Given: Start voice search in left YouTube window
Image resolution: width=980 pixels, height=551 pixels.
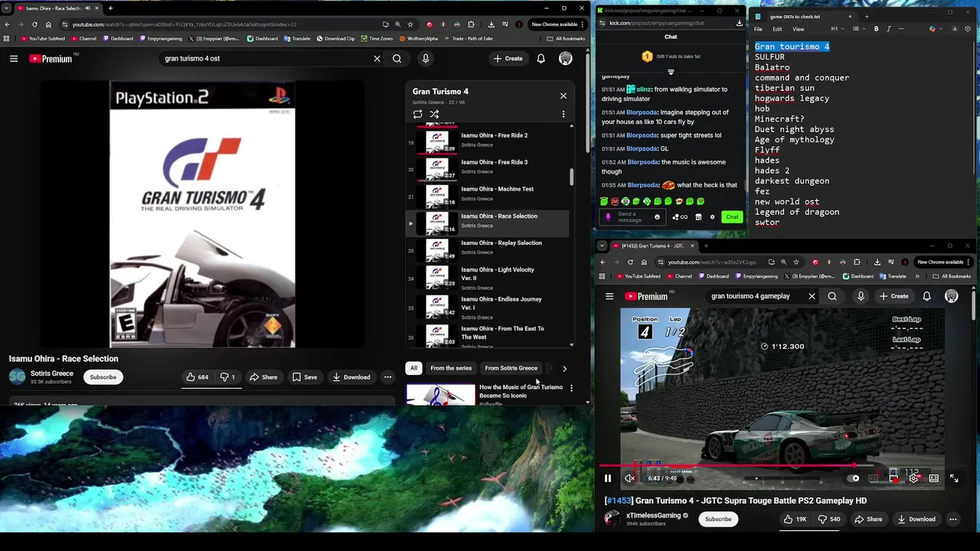Looking at the screenshot, I should tap(426, 58).
